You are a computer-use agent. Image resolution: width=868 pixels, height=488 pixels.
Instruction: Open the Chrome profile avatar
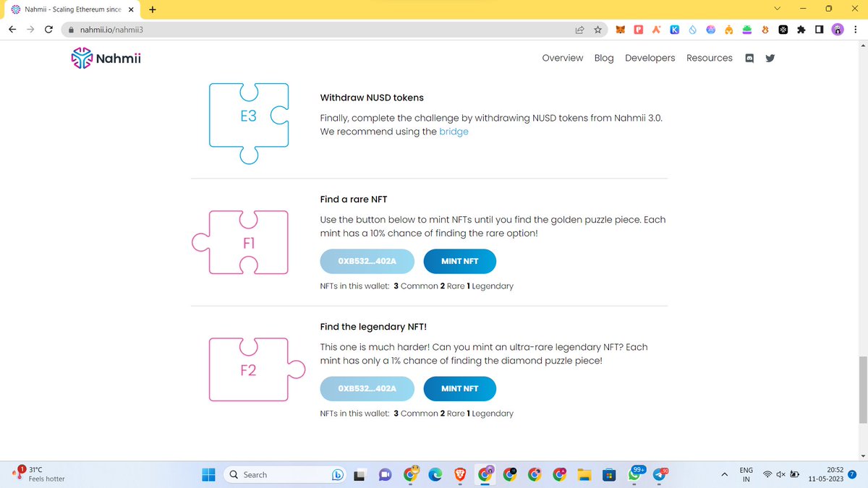838,30
